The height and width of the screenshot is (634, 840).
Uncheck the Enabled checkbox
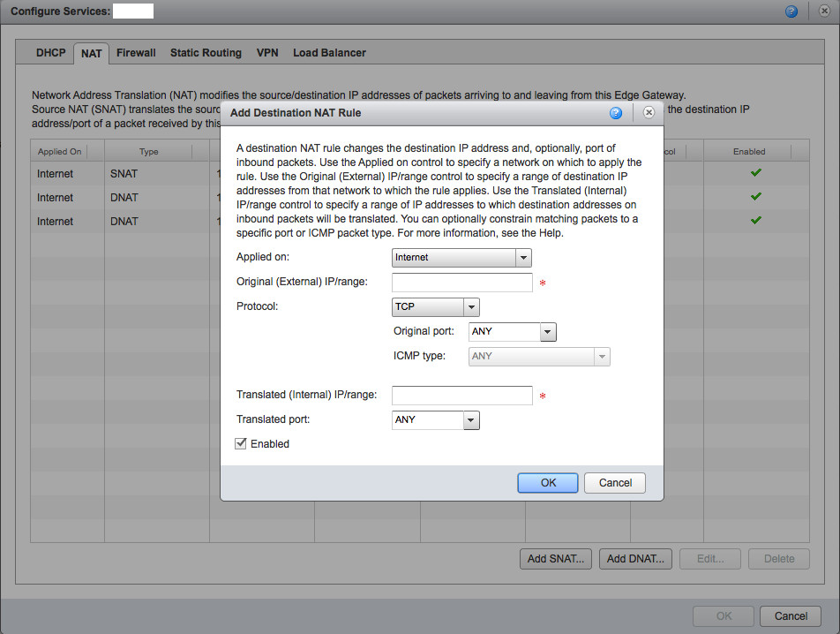click(241, 444)
